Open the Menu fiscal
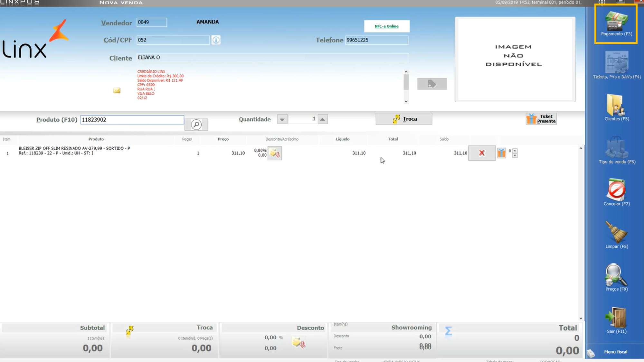The image size is (644, 362). tap(615, 352)
